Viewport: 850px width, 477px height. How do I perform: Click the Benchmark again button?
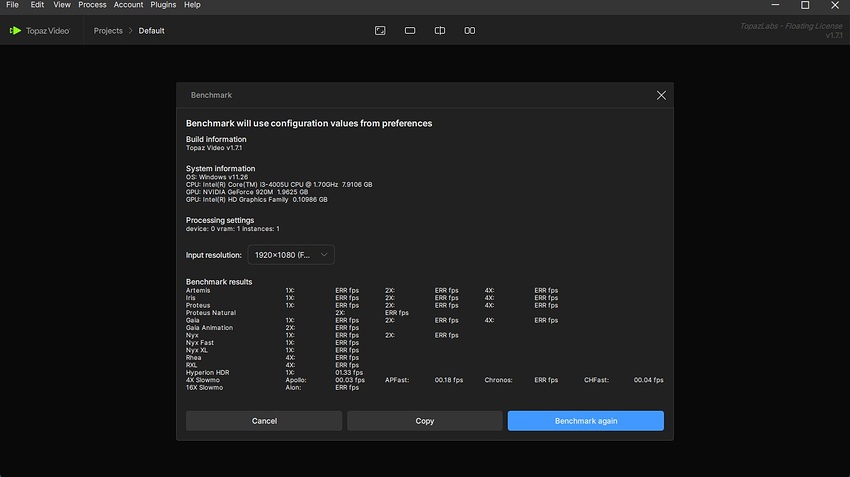tap(585, 421)
